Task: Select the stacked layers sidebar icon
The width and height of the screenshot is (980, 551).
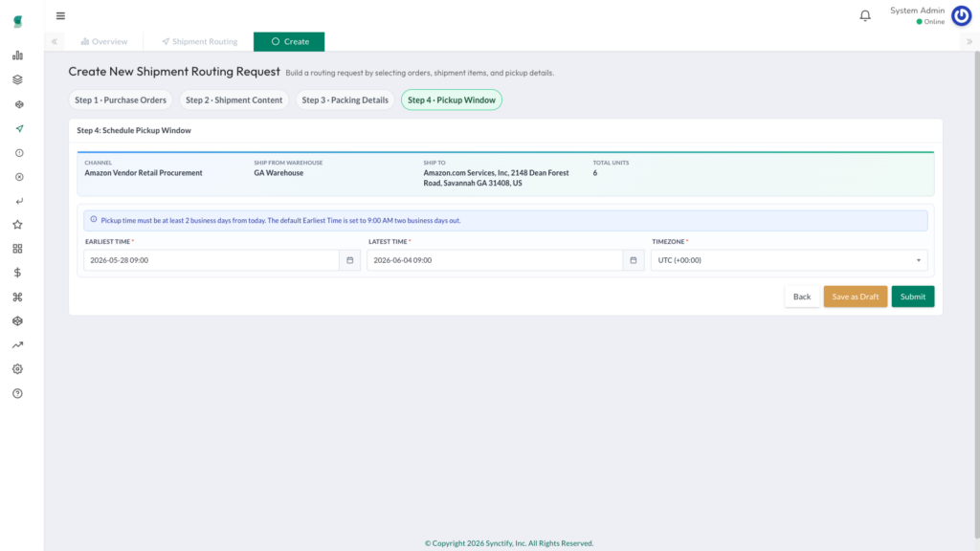Action: click(17, 80)
